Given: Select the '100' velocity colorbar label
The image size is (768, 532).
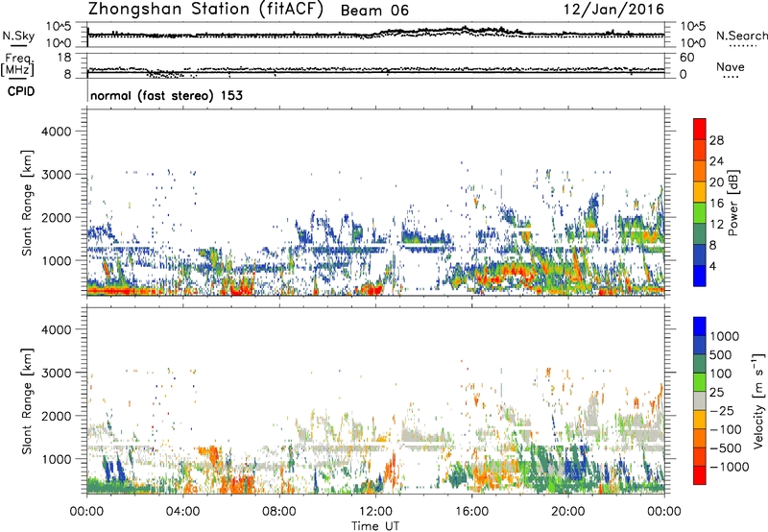Looking at the screenshot, I should tap(720, 374).
